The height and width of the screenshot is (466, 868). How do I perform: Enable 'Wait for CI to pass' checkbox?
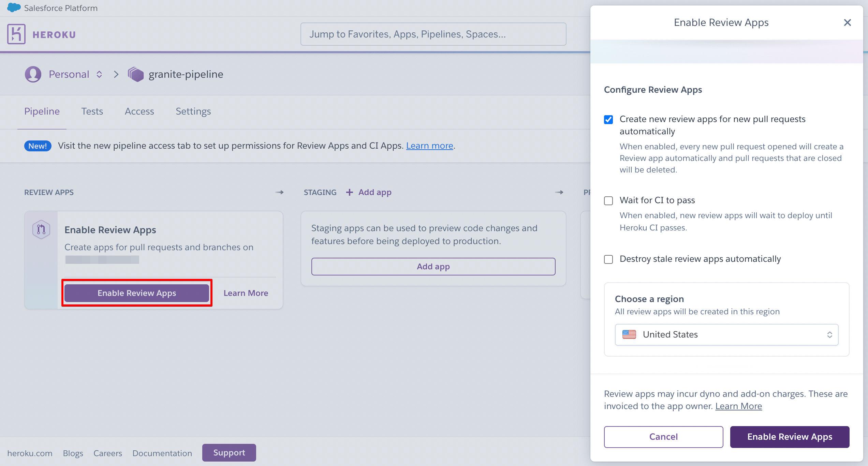click(x=608, y=200)
